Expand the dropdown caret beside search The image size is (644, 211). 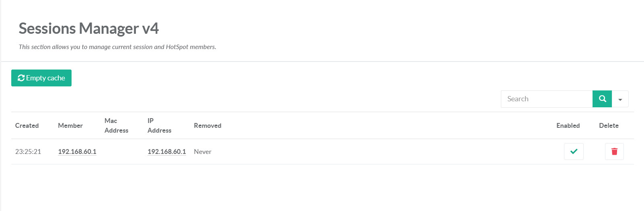tap(620, 99)
